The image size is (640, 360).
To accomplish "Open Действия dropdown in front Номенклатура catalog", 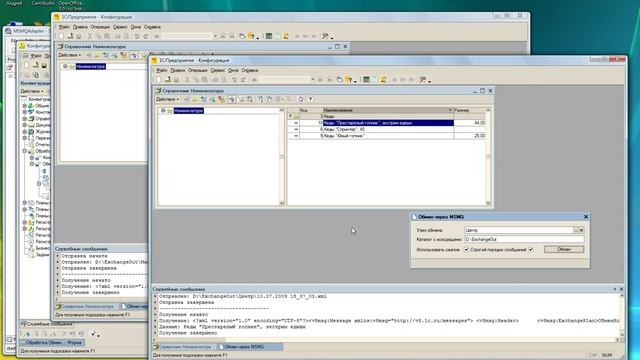I will (167, 99).
